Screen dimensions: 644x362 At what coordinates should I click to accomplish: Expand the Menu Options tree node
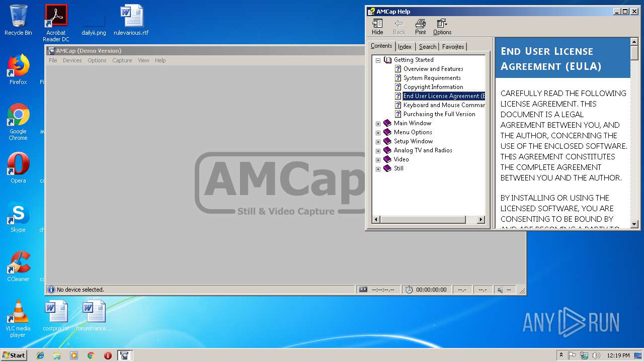378,132
